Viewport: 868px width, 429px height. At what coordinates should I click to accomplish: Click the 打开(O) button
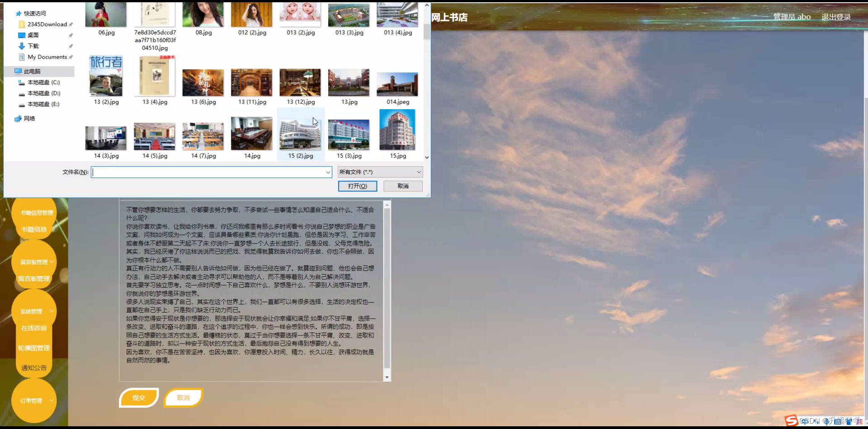(357, 186)
